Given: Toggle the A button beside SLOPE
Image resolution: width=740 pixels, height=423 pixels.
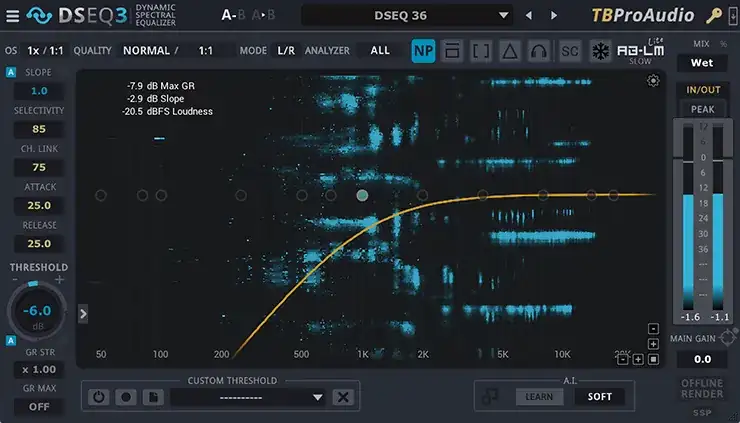Looking at the screenshot, I should [11, 72].
